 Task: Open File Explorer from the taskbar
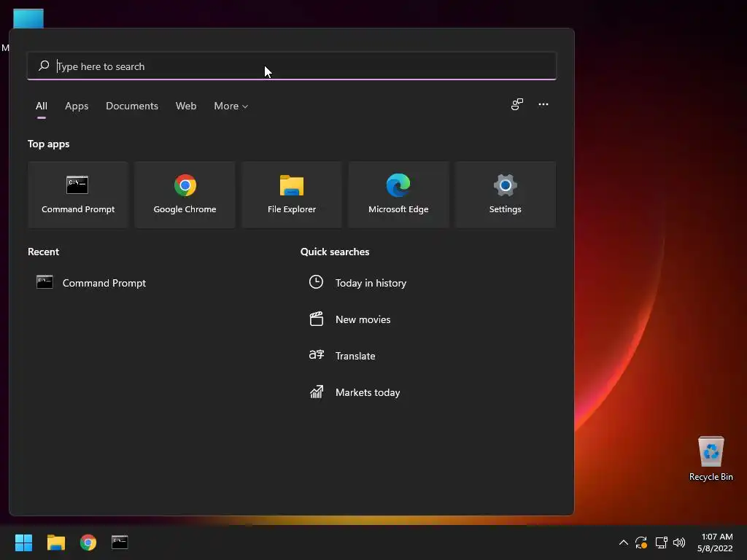pyautogui.click(x=55, y=542)
